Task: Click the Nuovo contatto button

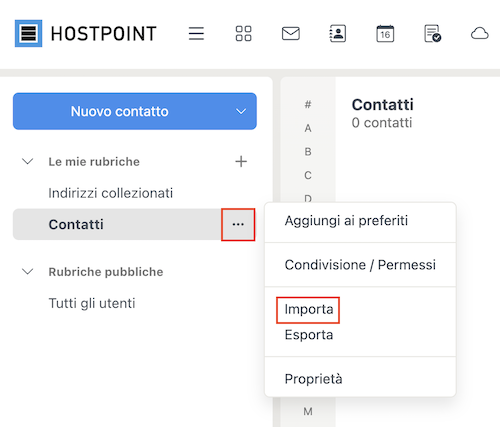Action: [119, 111]
